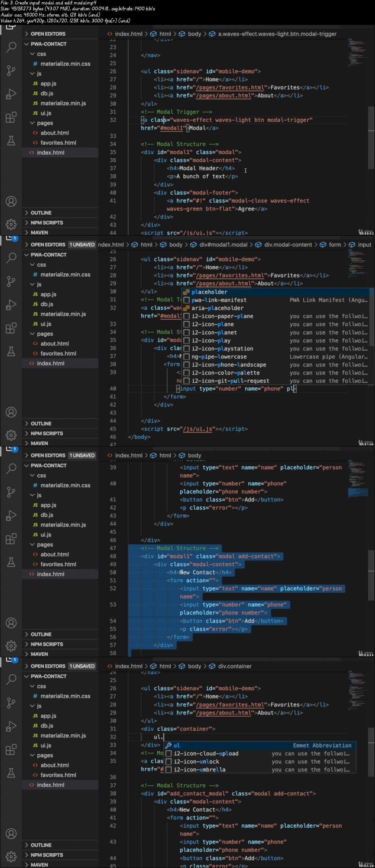Click JS file icon beside db.js, third frame
This screenshot has width=375, height=868.
35,515
